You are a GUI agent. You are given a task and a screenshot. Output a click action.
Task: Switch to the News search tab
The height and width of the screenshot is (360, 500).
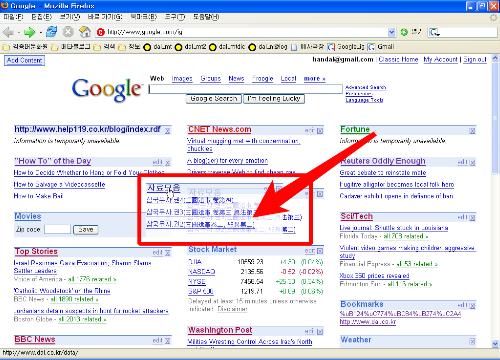[x=236, y=79]
